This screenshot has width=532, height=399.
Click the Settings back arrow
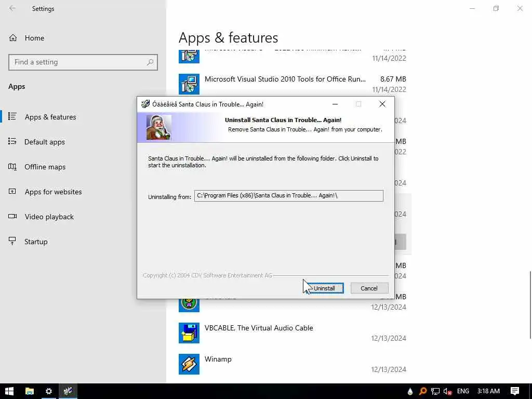[12, 8]
